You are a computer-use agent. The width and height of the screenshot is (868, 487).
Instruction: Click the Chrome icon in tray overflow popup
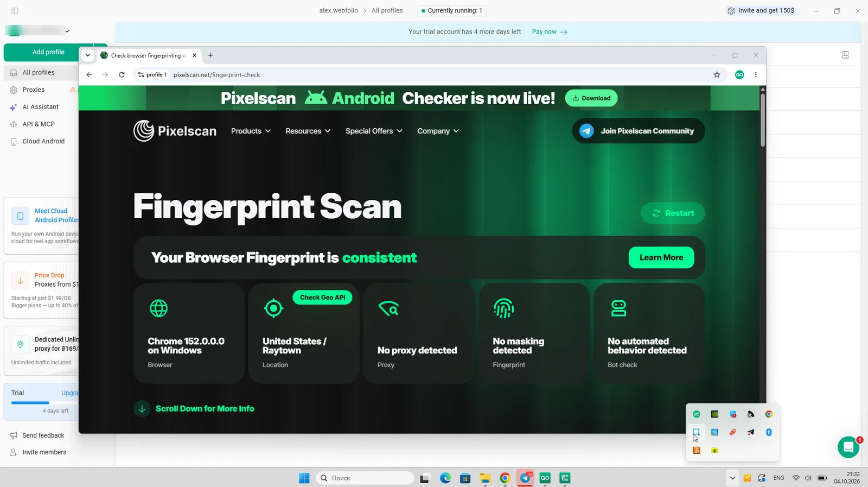click(x=769, y=414)
